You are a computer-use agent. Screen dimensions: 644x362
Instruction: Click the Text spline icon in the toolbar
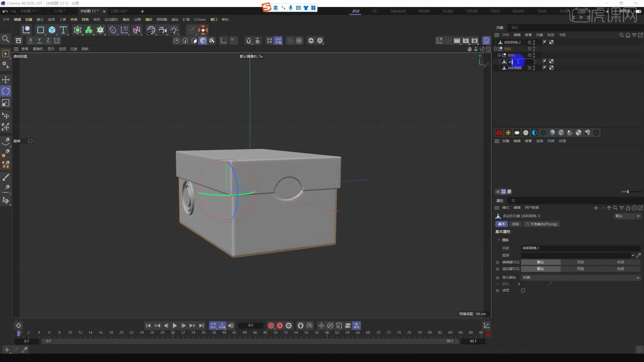click(63, 30)
